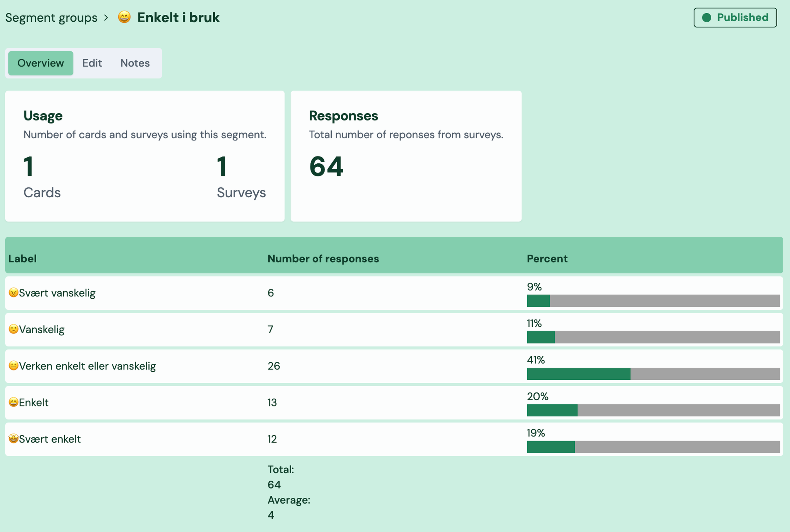The image size is (790, 532).
Task: Click the angry emoji on Svært vanskelig row
Action: (x=14, y=293)
